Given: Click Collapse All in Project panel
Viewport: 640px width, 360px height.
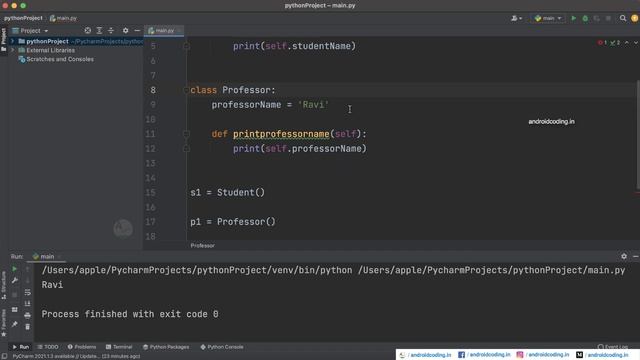Looking at the screenshot, I should [111, 31].
